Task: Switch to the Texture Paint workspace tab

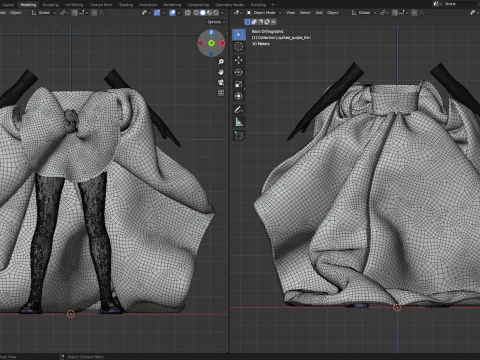Action: pos(101,5)
